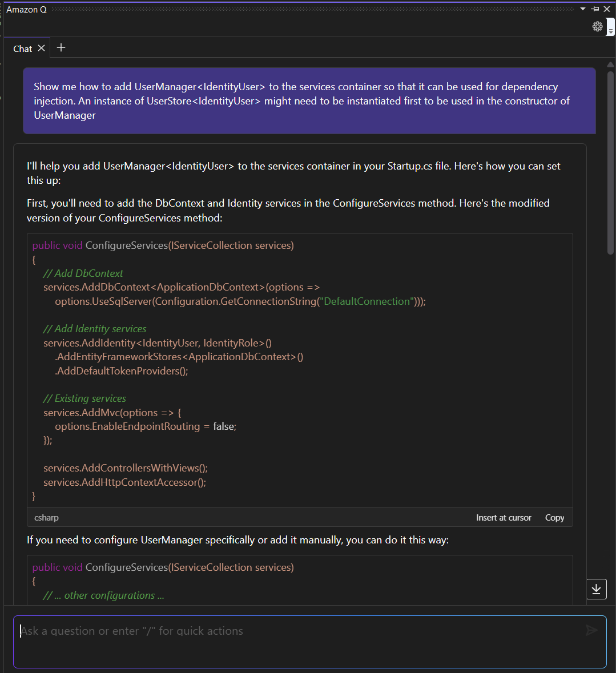Screen dimensions: 616x673
Task: Click Insert at cursor under the code block
Action: (x=504, y=517)
